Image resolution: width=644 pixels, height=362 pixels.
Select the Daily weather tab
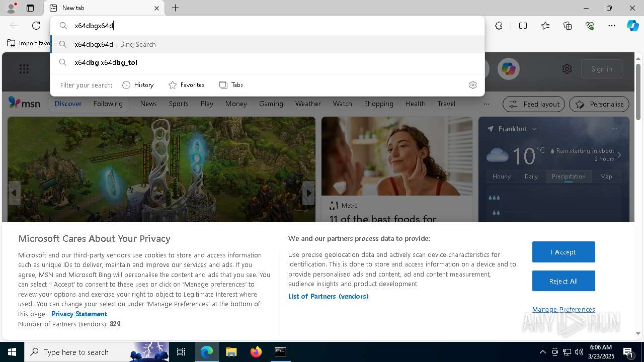point(531,176)
